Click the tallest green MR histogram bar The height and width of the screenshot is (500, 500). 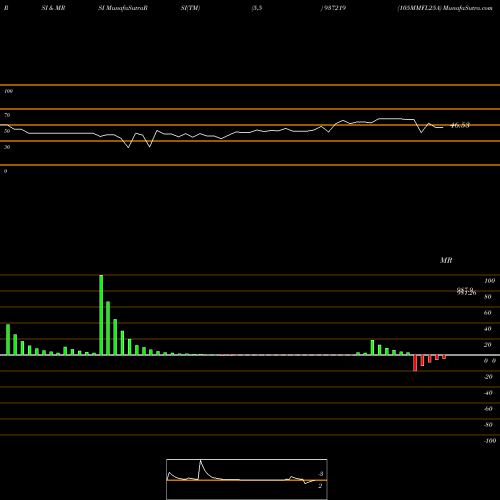[x=101, y=315]
